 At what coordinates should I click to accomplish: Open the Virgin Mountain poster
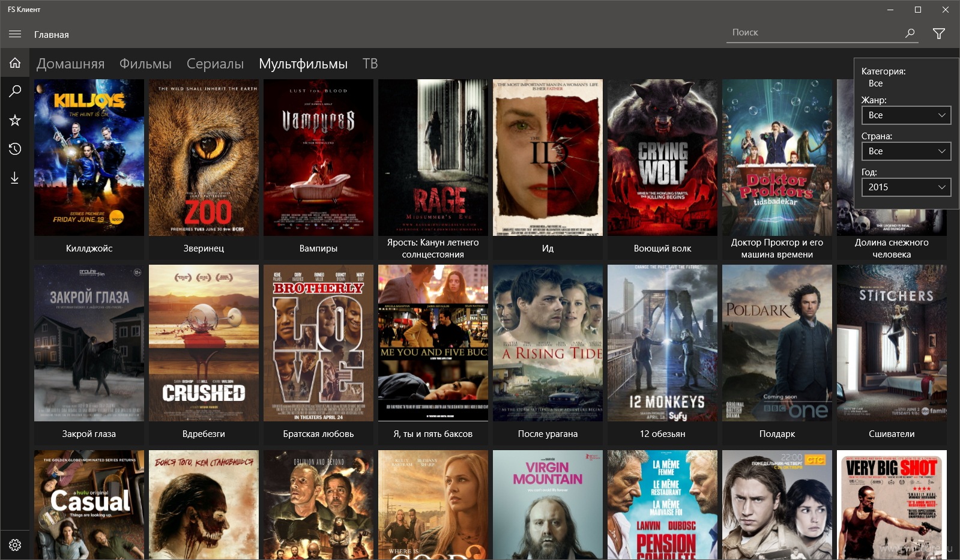[x=548, y=505]
